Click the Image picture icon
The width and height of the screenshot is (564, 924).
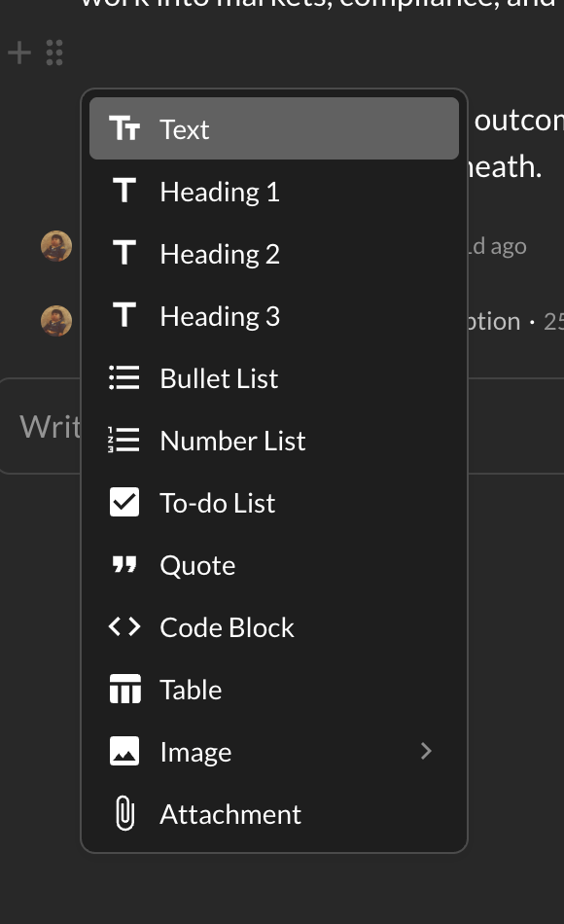point(124,751)
